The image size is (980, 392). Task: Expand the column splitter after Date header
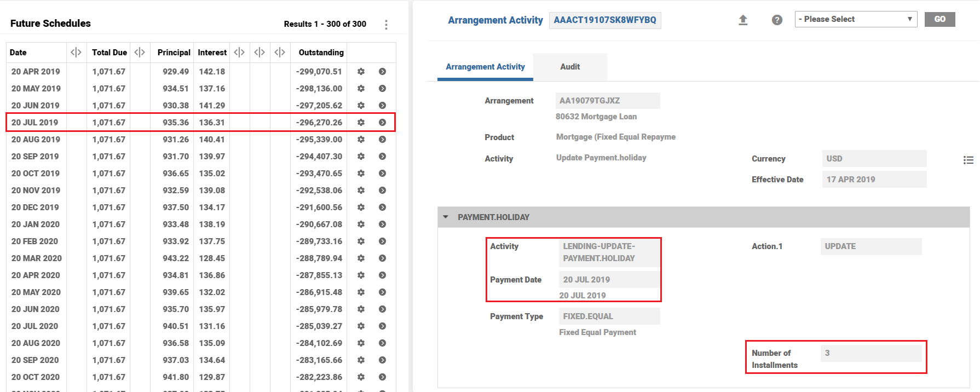click(76, 53)
